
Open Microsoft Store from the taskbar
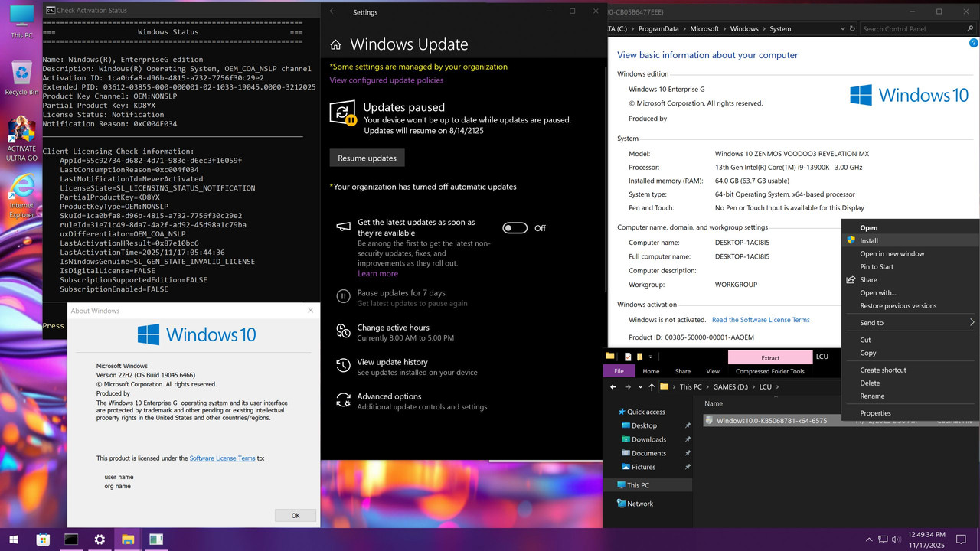[x=43, y=540]
